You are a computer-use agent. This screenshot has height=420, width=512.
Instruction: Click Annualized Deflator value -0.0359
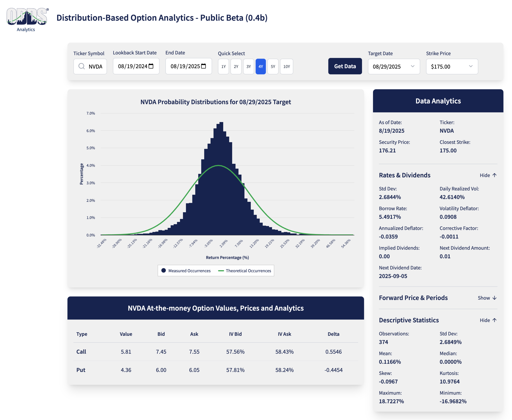388,237
